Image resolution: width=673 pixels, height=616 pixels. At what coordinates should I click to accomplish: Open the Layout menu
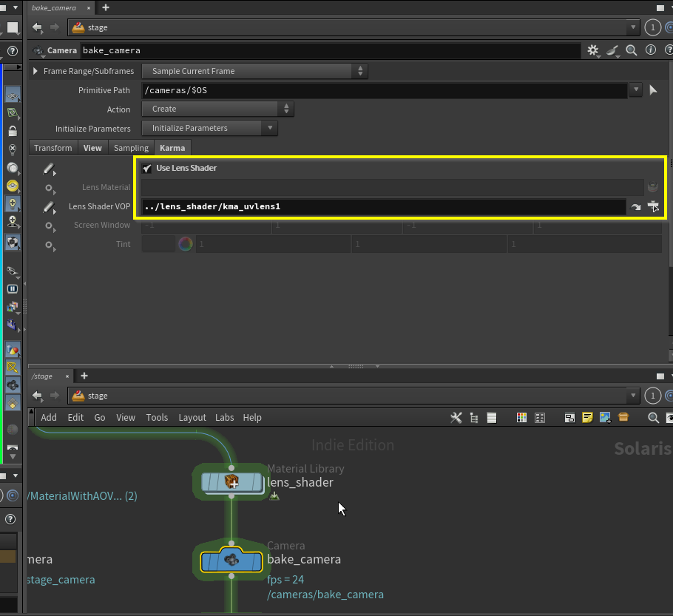pyautogui.click(x=192, y=418)
